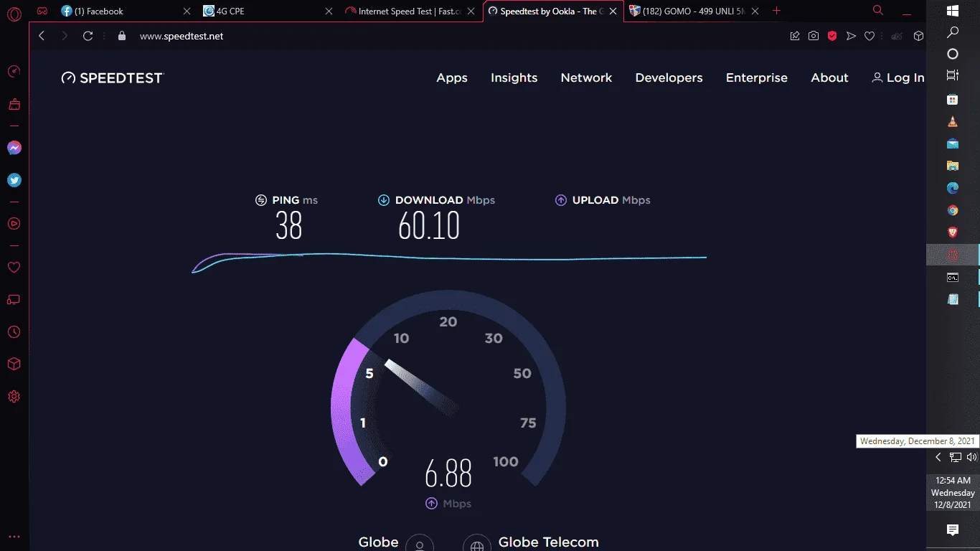Open the share icon in address bar
The image size is (980, 551).
tap(795, 36)
